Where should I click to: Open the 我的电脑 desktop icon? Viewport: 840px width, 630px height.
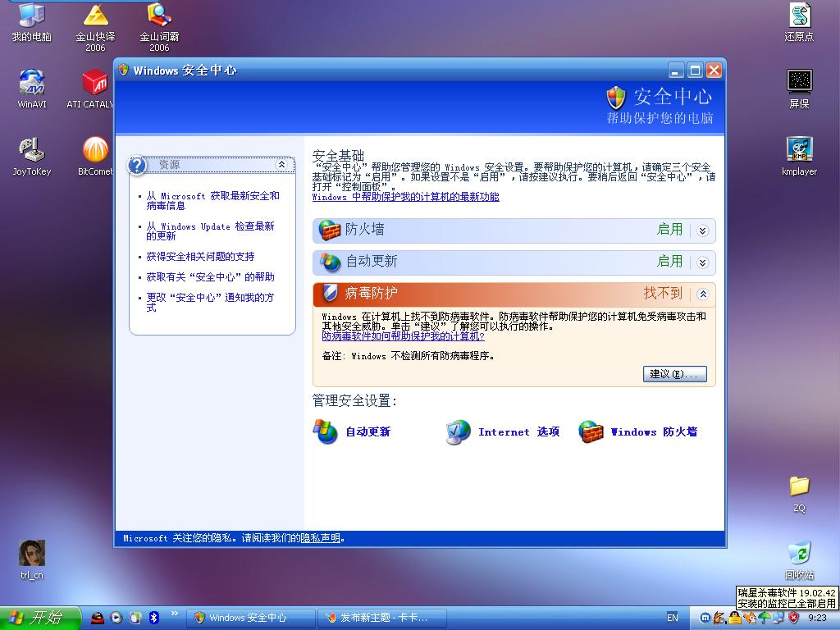click(x=32, y=22)
